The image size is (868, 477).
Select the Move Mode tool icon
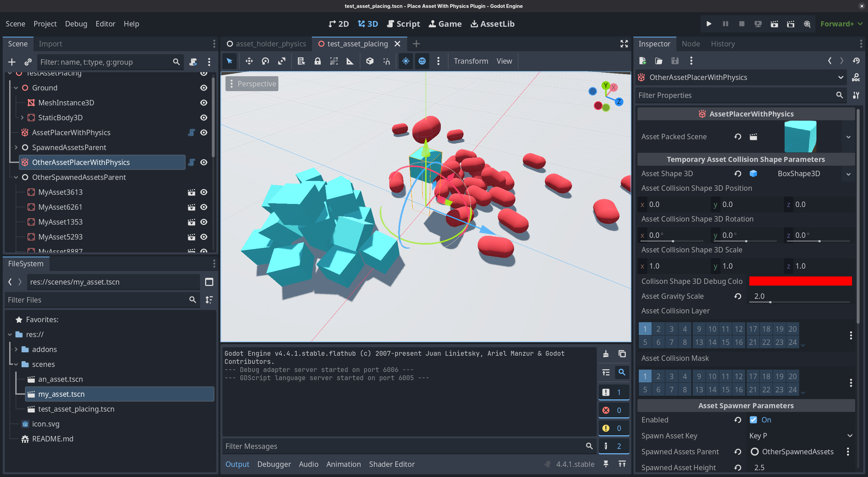click(249, 61)
